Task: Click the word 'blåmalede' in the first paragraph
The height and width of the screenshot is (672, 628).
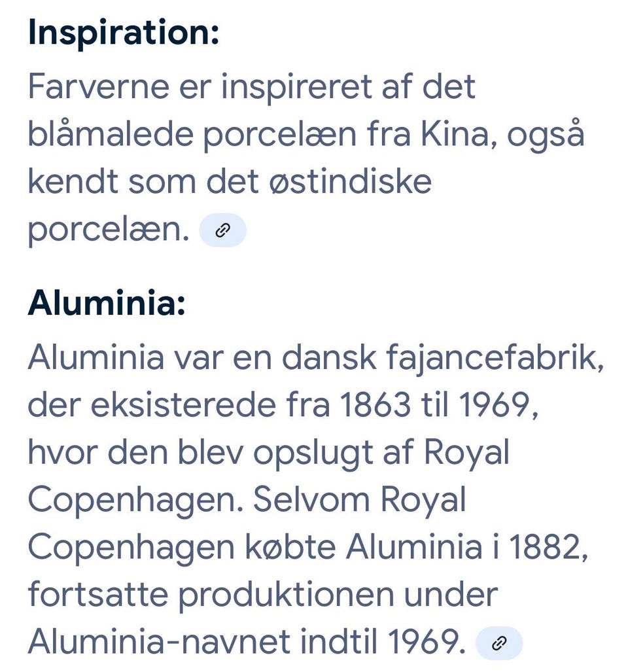Action: 111,135
